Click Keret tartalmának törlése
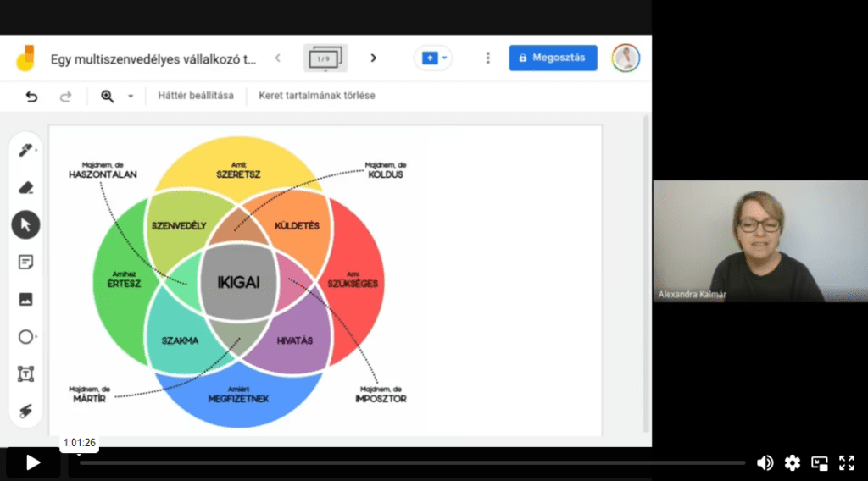The height and width of the screenshot is (481, 868). pos(317,96)
